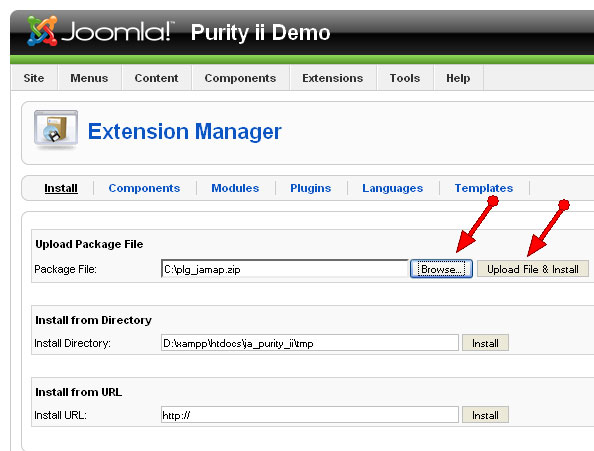
Task: Switch to the Plugins tab
Action: [x=311, y=188]
